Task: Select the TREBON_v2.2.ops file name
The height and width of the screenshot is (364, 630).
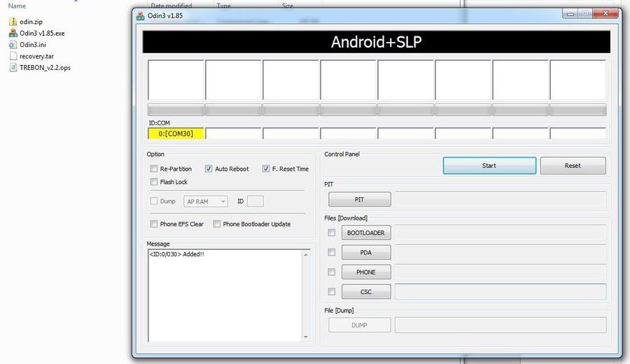Action: [45, 67]
